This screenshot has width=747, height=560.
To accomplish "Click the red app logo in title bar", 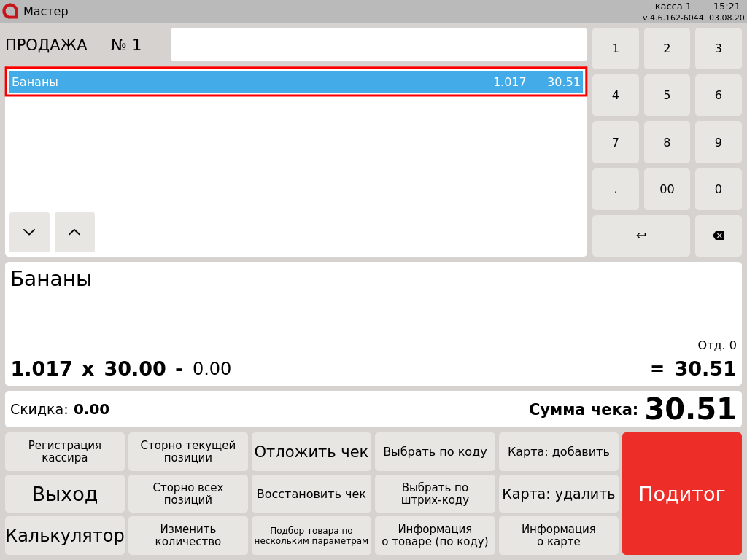I will 10,11.
